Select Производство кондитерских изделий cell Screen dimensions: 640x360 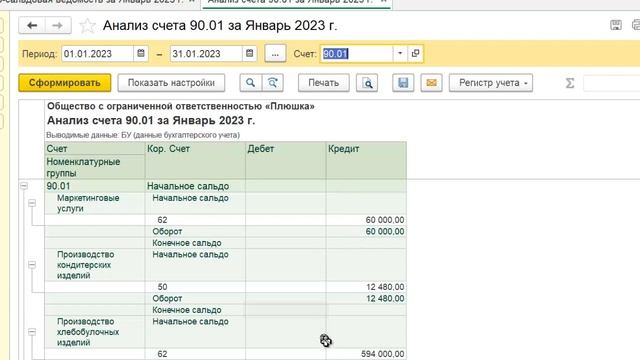[95, 265]
